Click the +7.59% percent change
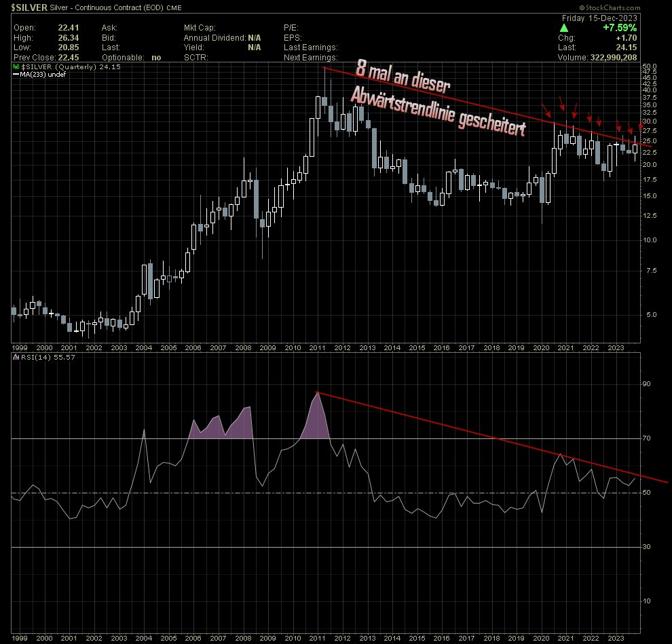Viewport: 672px width, 644px height. pyautogui.click(x=620, y=28)
